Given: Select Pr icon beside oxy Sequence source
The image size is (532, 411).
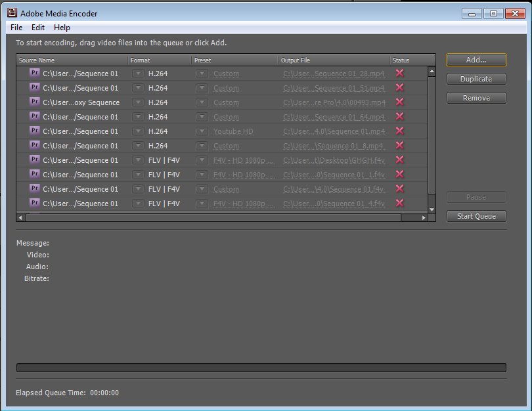Looking at the screenshot, I should tap(35, 101).
